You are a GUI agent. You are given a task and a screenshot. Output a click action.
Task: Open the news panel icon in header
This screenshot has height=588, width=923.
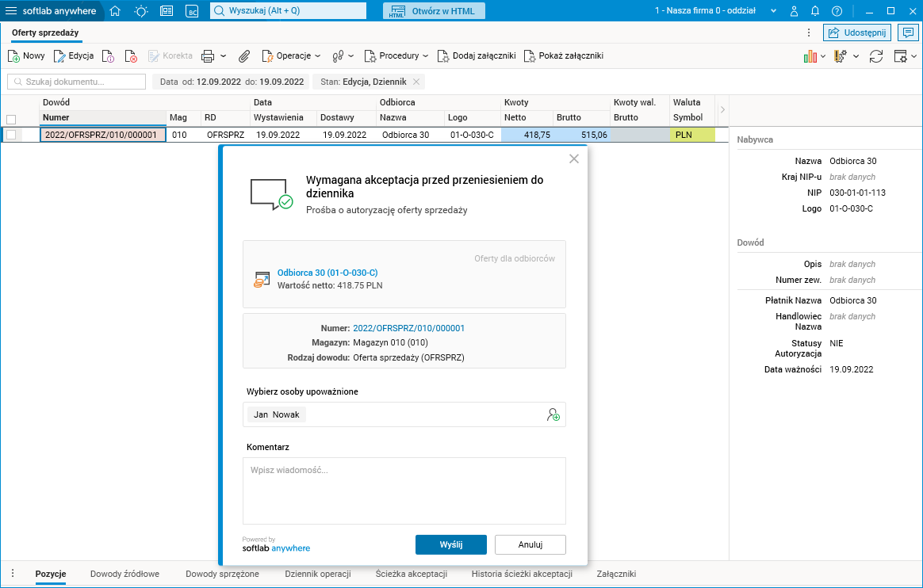click(167, 10)
